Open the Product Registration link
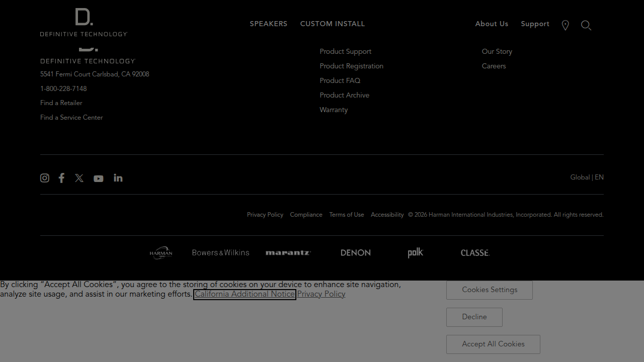The image size is (644, 362). pos(352,66)
